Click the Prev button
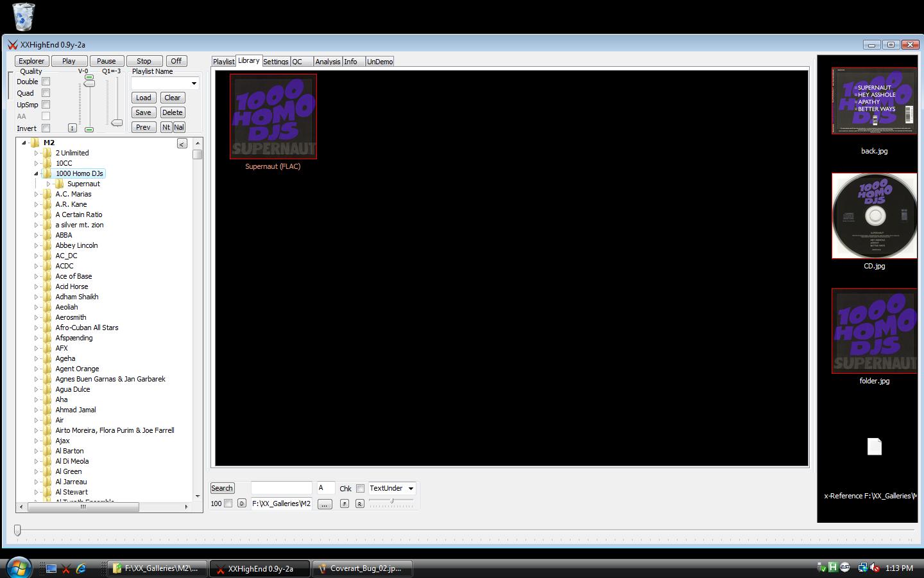The width and height of the screenshot is (924, 578). pos(143,127)
